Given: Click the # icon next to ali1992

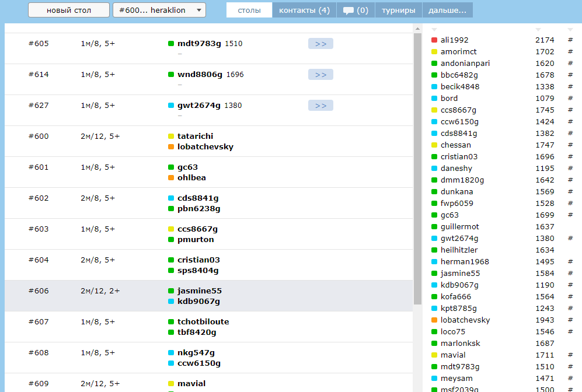Looking at the screenshot, I should point(570,40).
